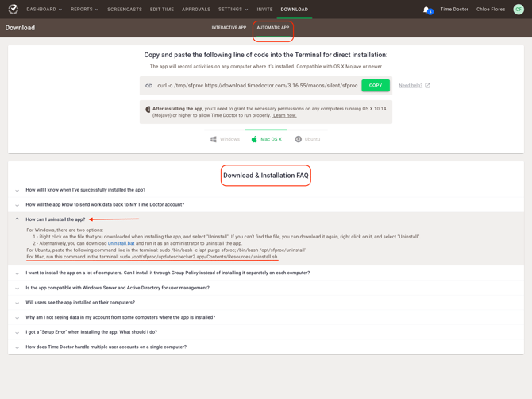Viewport: 532px width, 399px height.
Task: Open the Dashboard dropdown menu
Action: click(x=44, y=10)
